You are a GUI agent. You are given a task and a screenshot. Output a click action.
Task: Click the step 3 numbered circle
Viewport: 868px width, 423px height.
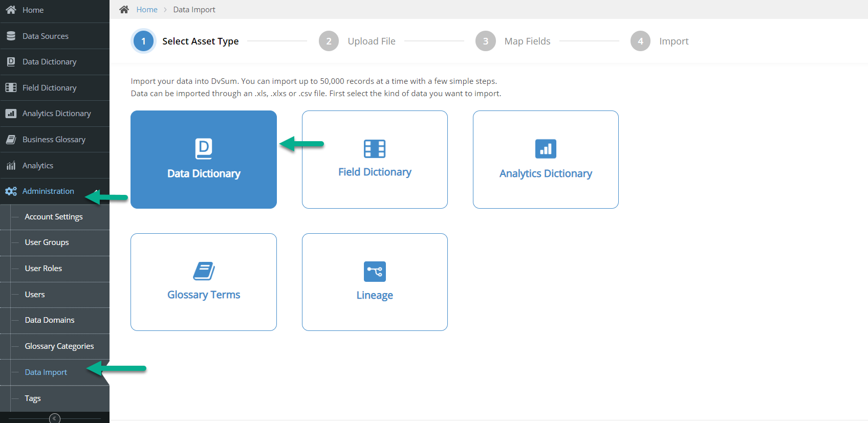(485, 41)
